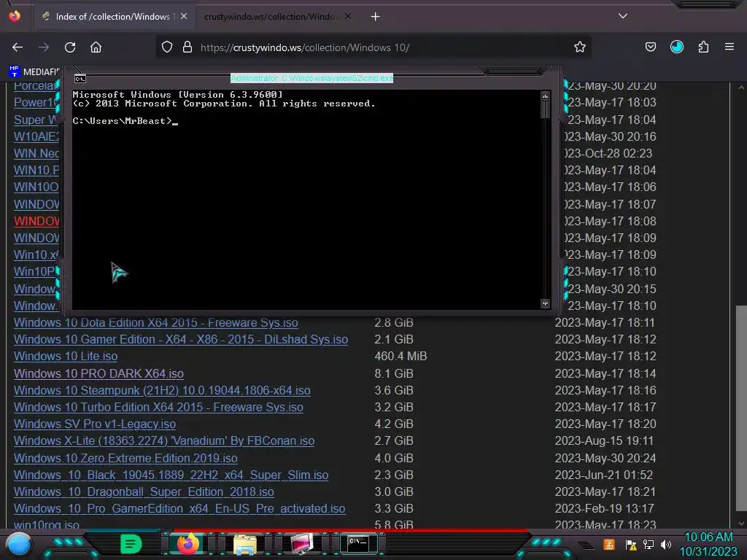Click the 8.1 GiB size value
This screenshot has width=747, height=560.
click(393, 374)
